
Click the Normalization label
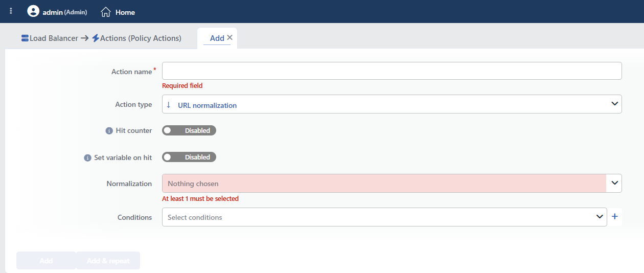(129, 184)
